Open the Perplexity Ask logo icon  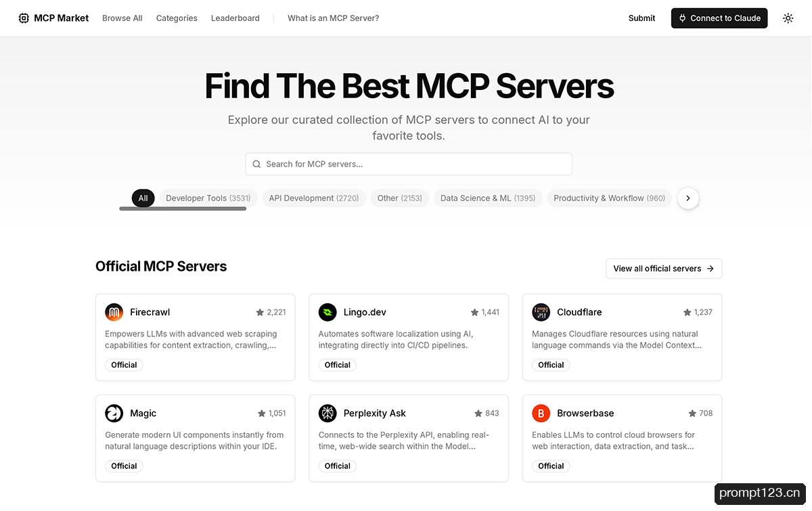click(328, 413)
